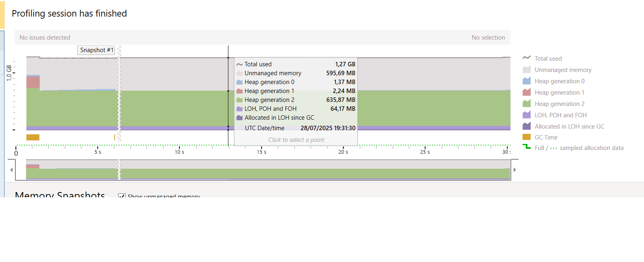The height and width of the screenshot is (262, 644).
Task: Click the 'Heap generation 0' legend label
Action: 559,81
